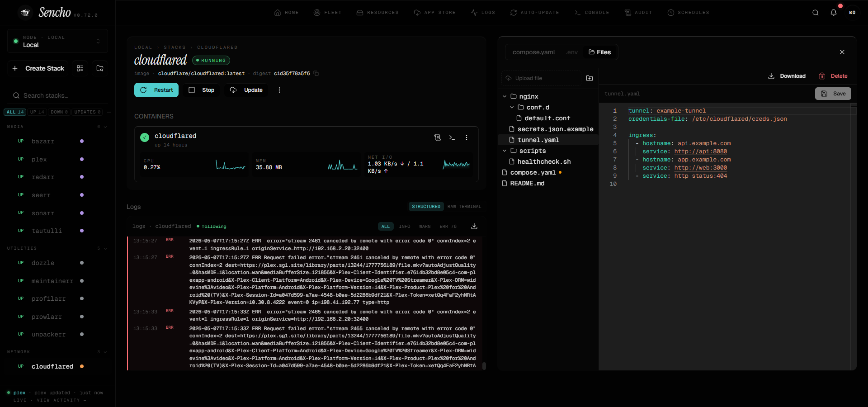Filter logs to ALL levels
This screenshot has height=407, width=868.
[386, 227]
